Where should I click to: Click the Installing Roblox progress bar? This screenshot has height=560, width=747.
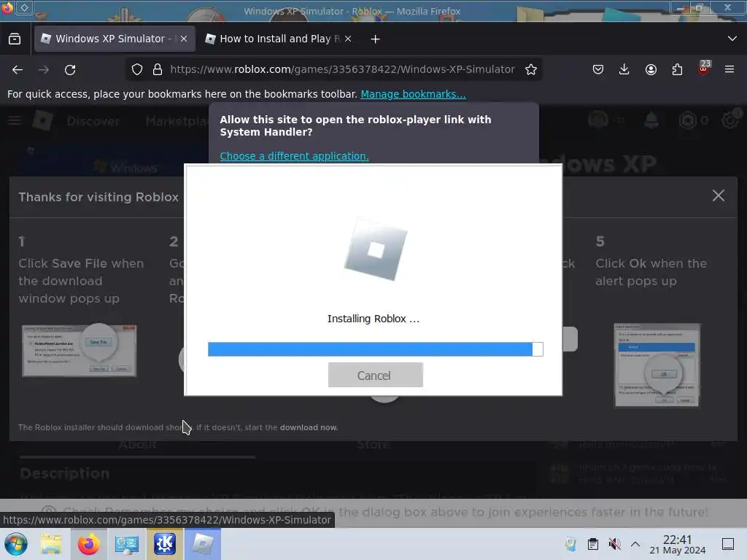point(376,349)
